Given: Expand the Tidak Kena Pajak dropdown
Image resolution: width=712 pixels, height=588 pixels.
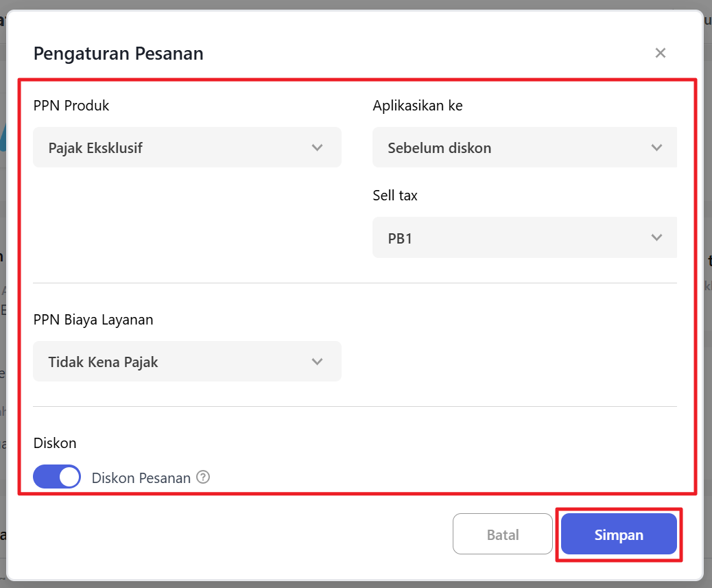Looking at the screenshot, I should click(187, 362).
